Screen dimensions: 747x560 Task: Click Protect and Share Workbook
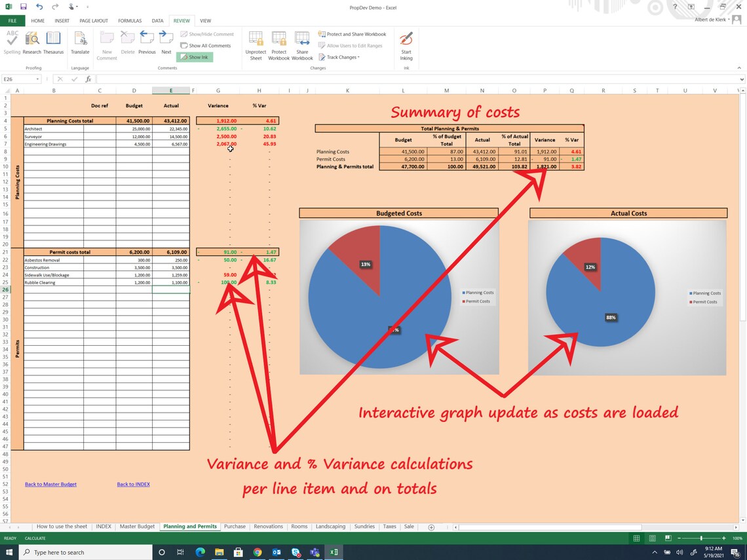coord(352,34)
